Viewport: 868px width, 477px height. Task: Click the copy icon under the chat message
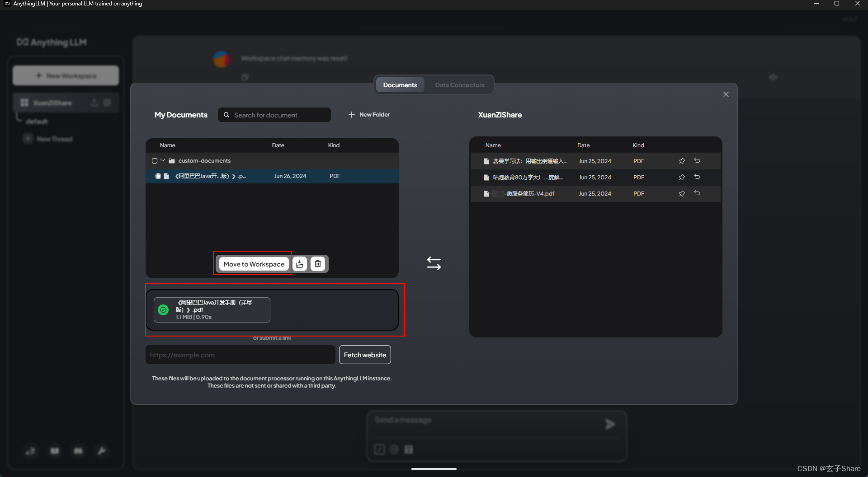pos(245,77)
